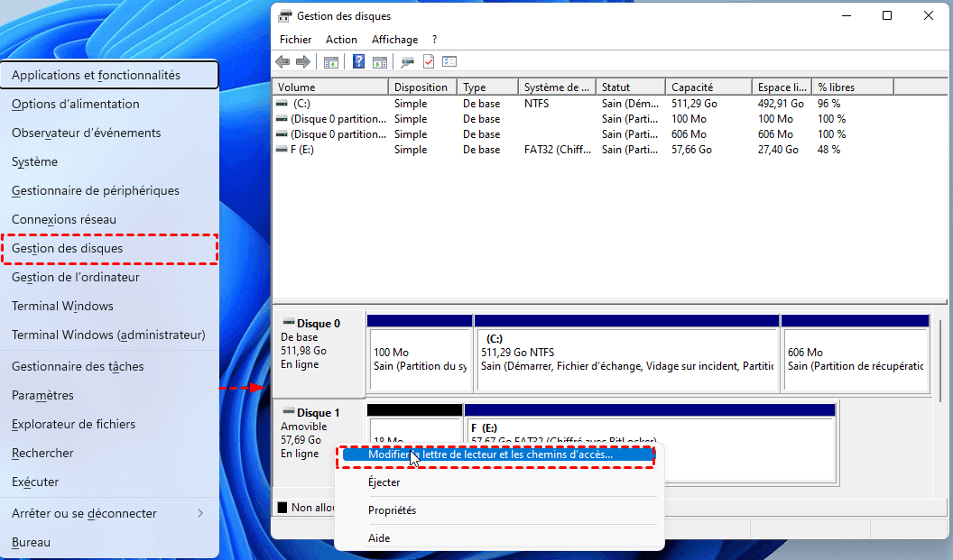Sort by the % libres column header

(854, 87)
